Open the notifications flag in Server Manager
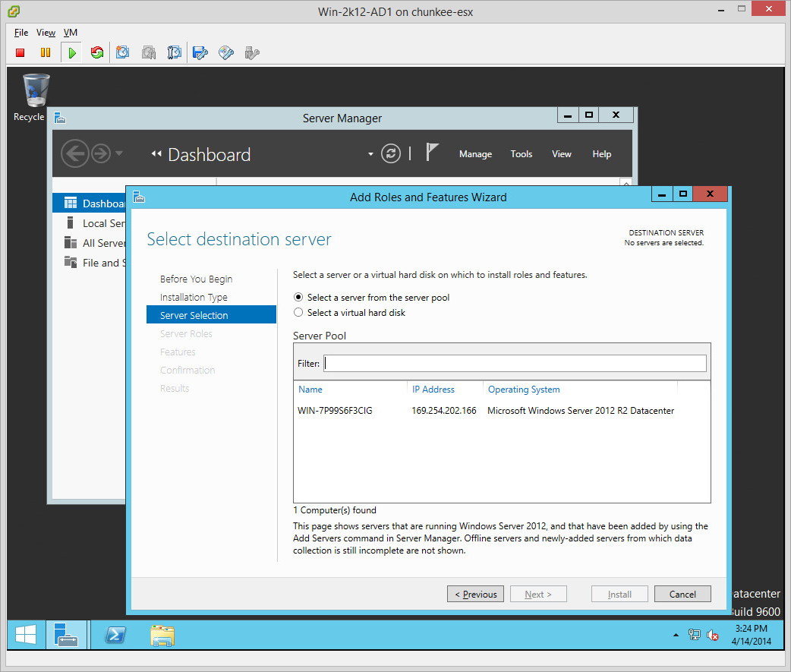Screen dimensions: 791x672 [432, 153]
